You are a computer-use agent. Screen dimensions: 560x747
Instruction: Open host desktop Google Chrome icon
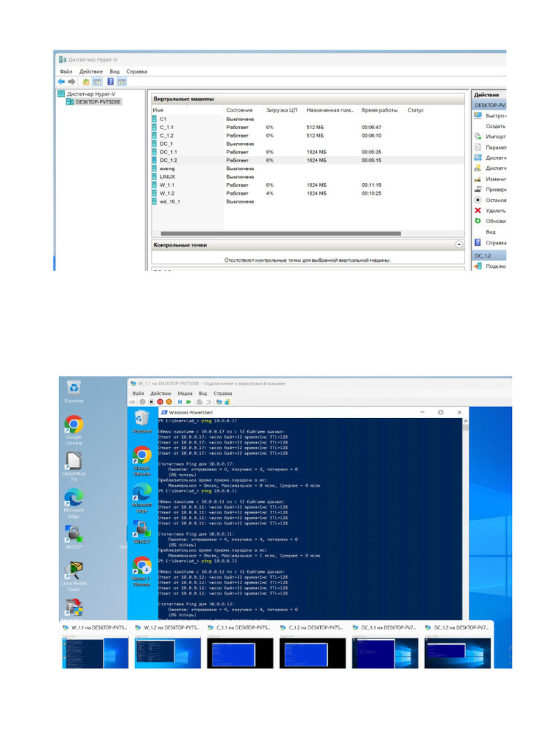tap(74, 430)
